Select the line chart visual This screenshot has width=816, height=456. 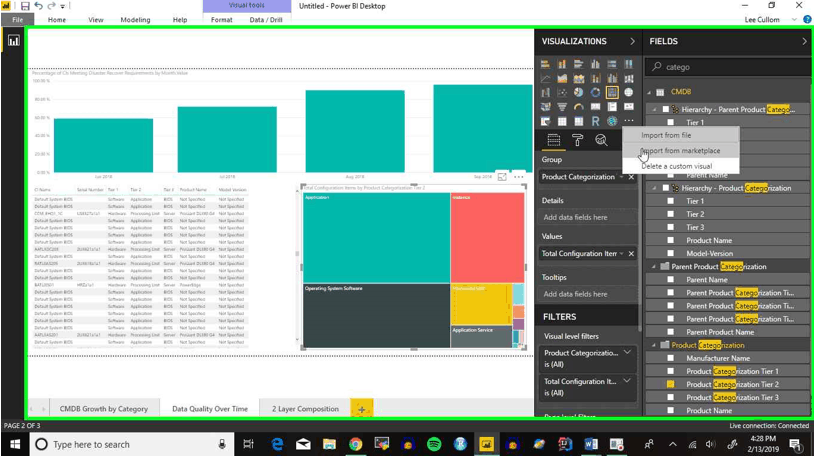[x=545, y=79]
